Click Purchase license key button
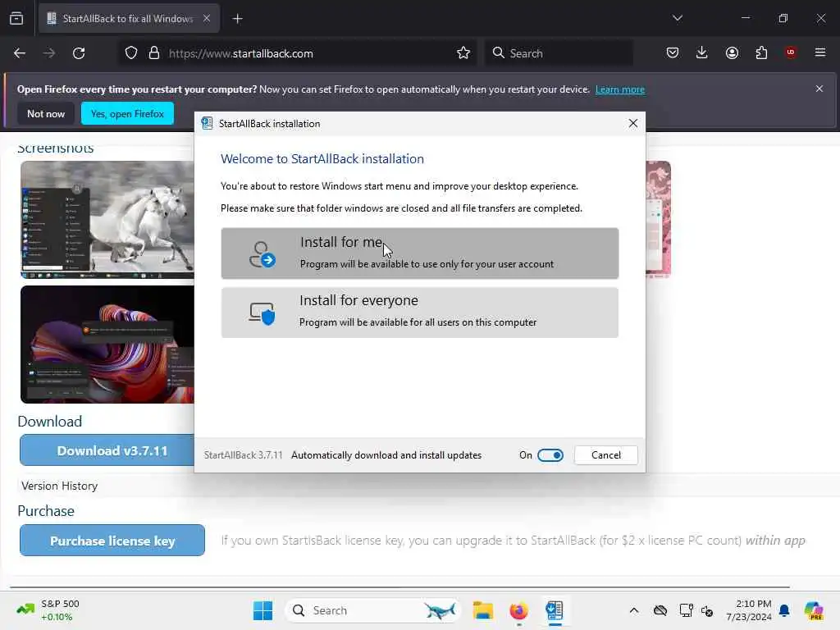Image resolution: width=840 pixels, height=630 pixels. click(x=112, y=541)
